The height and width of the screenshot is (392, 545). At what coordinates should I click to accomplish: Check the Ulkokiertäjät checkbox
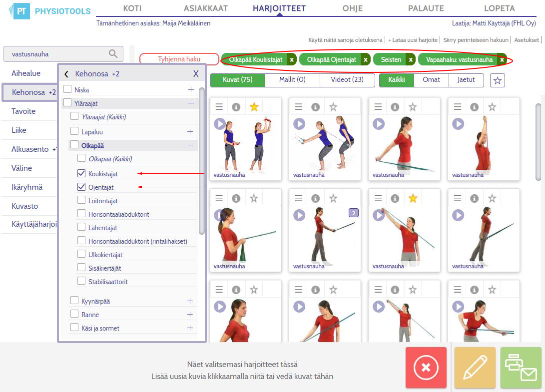click(x=81, y=254)
